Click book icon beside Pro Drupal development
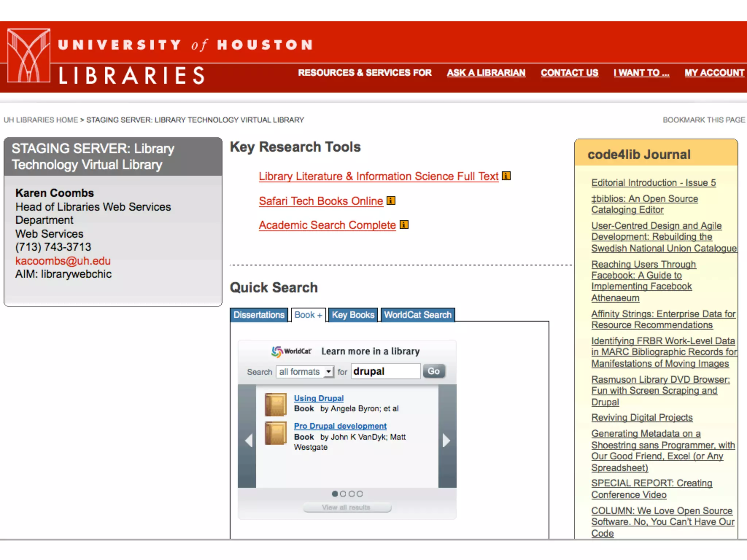 pos(276,433)
